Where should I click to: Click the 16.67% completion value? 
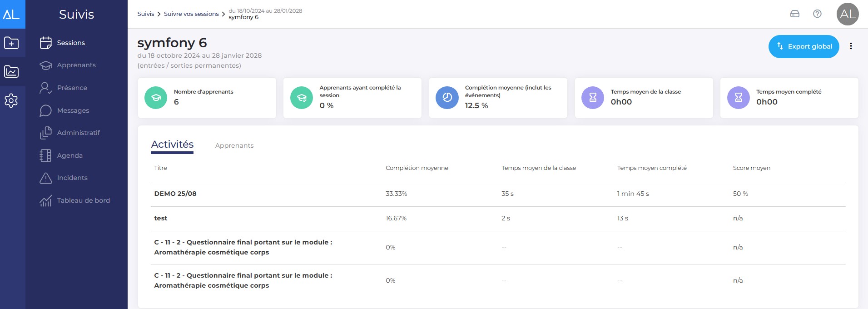[396, 218]
